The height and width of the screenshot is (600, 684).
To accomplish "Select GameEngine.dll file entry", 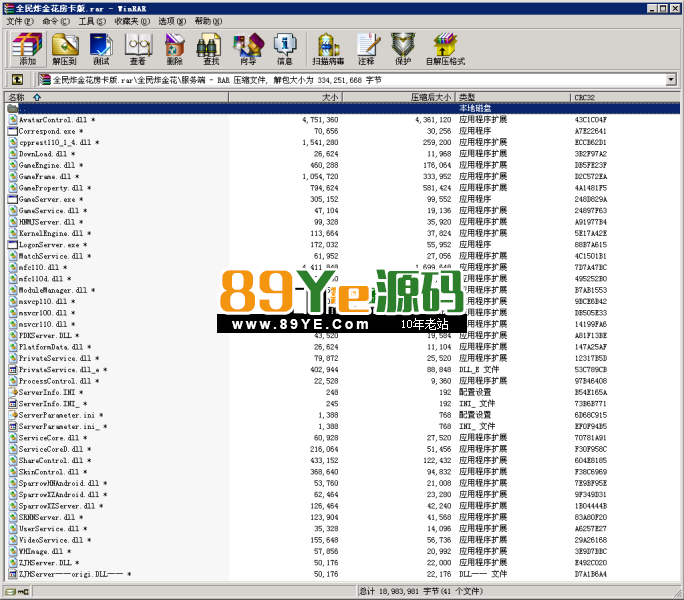I will tap(342, 165).
